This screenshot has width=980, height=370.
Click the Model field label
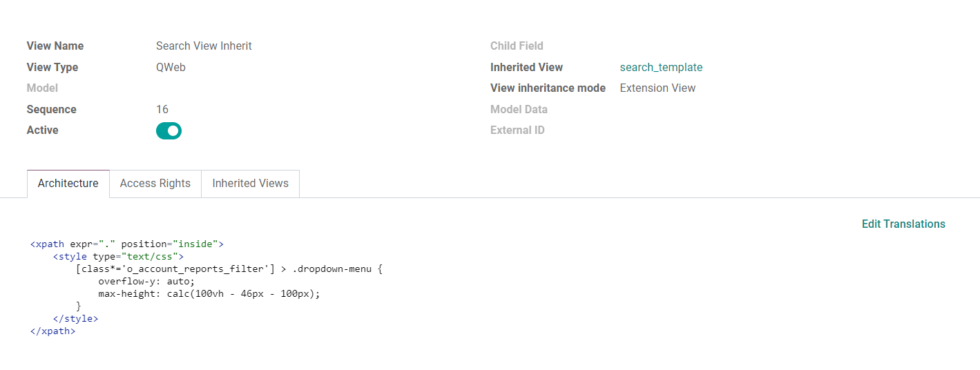pos(42,88)
